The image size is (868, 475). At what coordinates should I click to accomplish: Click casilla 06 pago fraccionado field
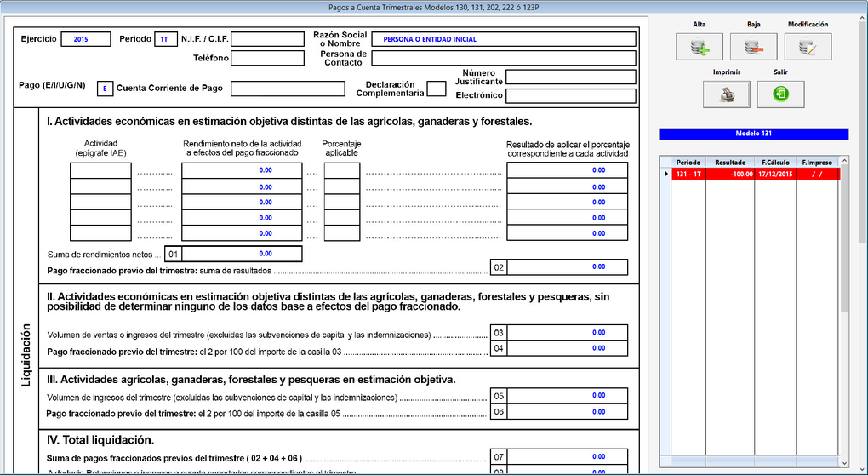pyautogui.click(x=568, y=412)
